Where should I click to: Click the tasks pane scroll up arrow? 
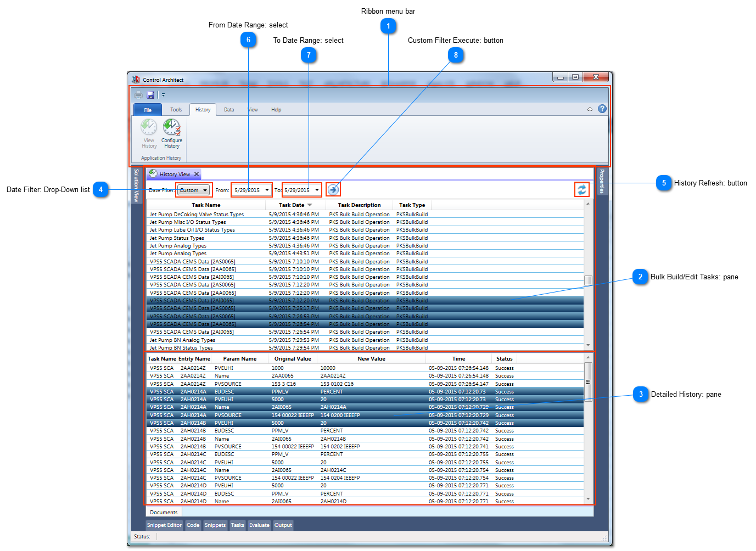click(x=588, y=204)
